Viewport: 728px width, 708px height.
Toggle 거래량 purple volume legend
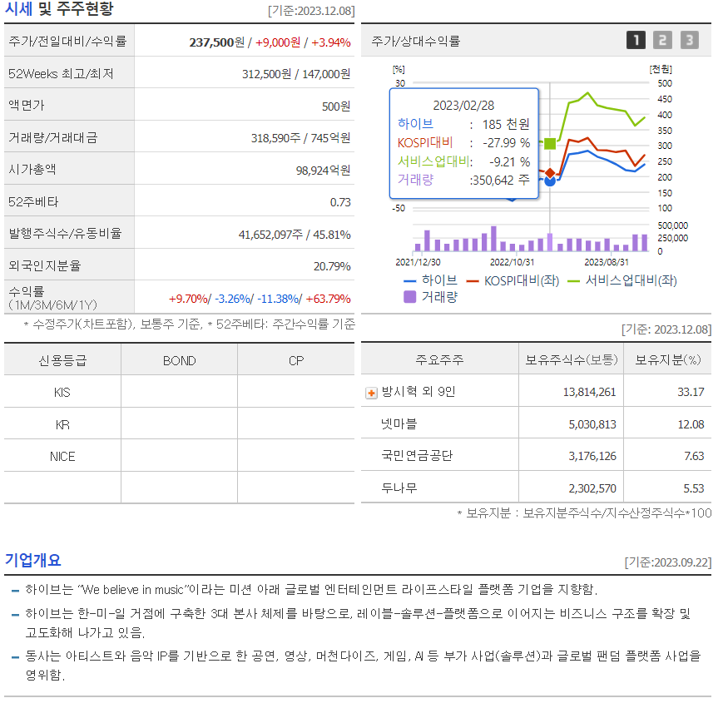coord(431,297)
